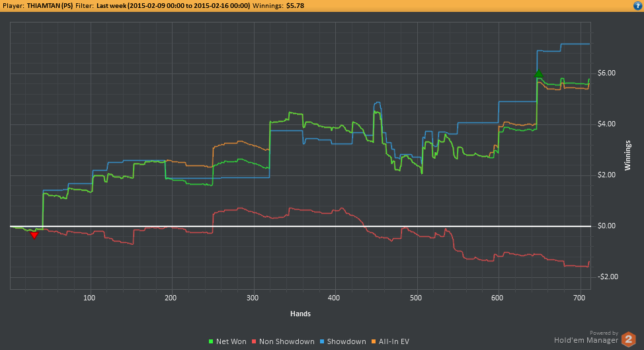Click the 100 hands axis label

tap(89, 298)
